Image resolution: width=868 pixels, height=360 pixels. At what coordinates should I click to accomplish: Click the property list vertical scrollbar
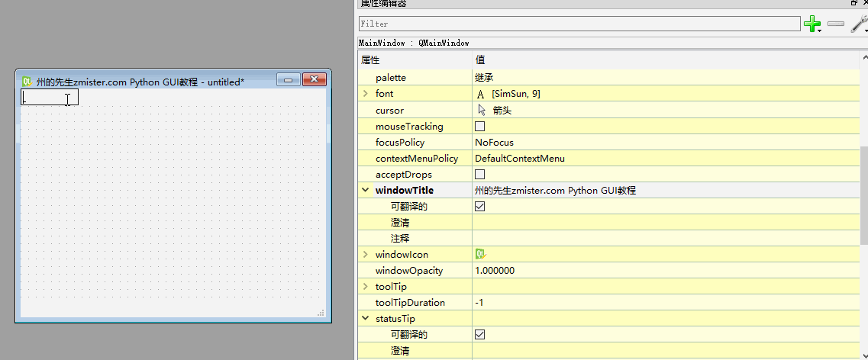pyautogui.click(x=864, y=196)
